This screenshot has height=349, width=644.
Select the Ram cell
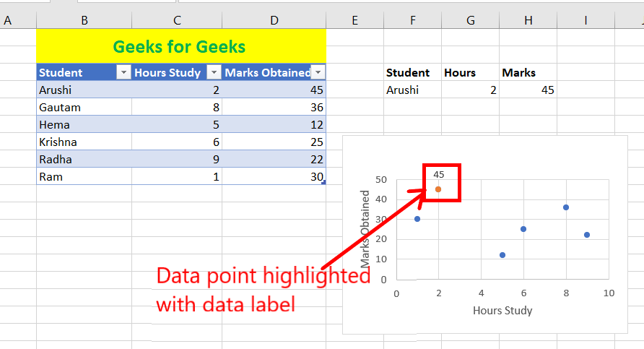coord(84,177)
